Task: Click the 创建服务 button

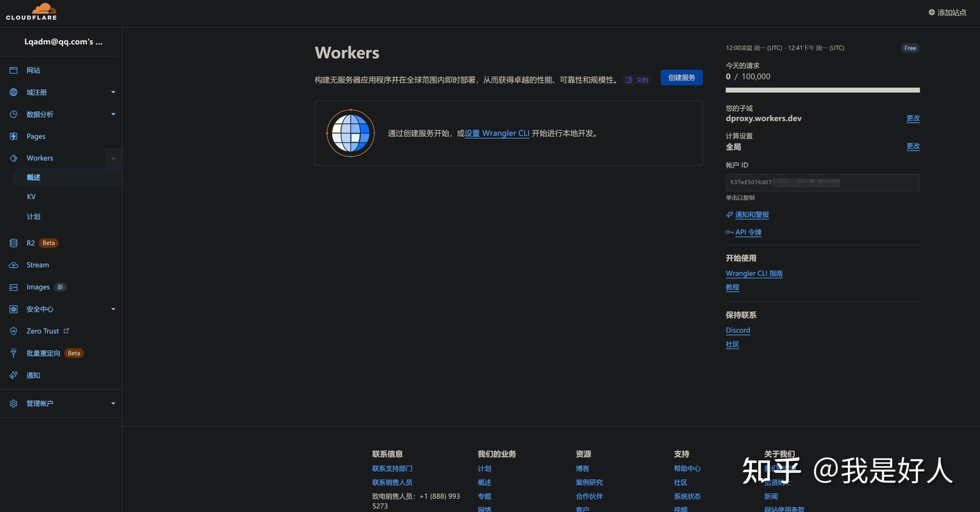Action: (681, 78)
